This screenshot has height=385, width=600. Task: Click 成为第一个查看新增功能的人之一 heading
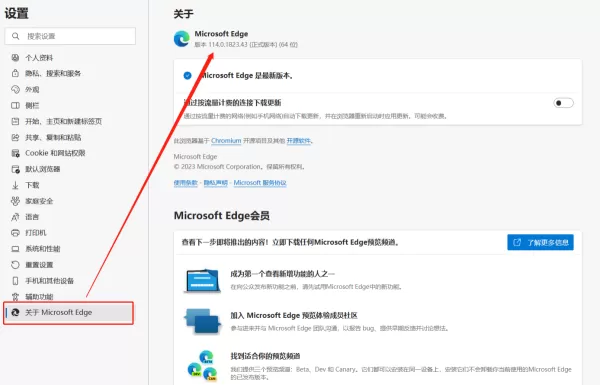coord(282,274)
